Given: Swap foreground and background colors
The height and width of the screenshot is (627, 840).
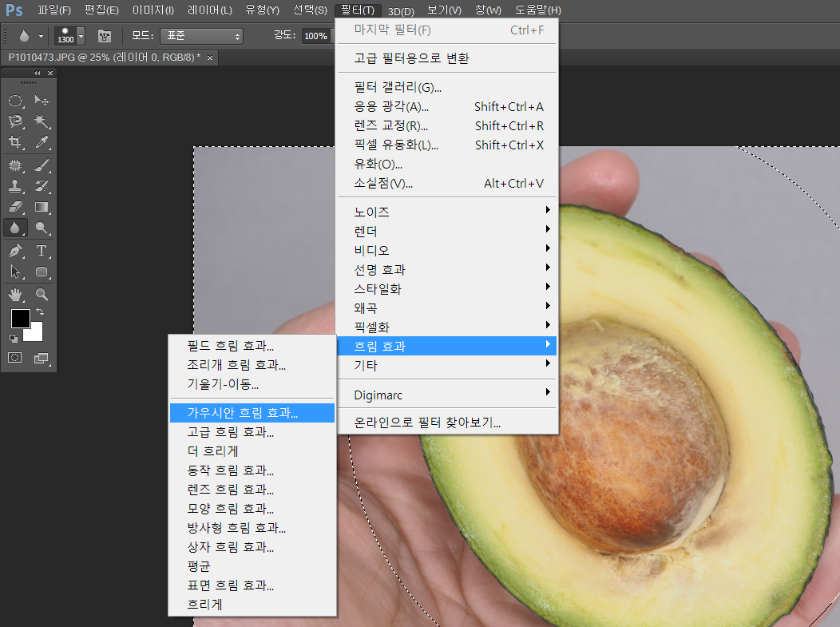Looking at the screenshot, I should 40,312.
